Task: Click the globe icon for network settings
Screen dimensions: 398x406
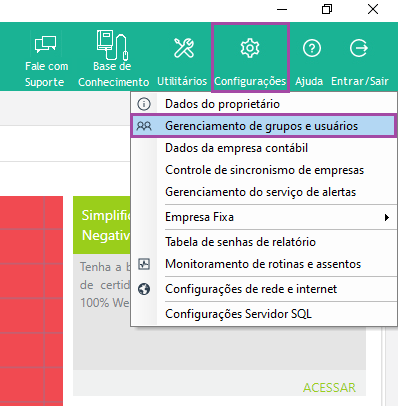Action: 144,289
